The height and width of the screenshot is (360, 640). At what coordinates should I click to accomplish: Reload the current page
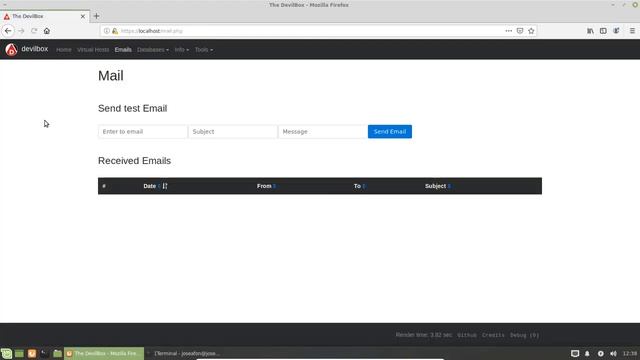34,31
